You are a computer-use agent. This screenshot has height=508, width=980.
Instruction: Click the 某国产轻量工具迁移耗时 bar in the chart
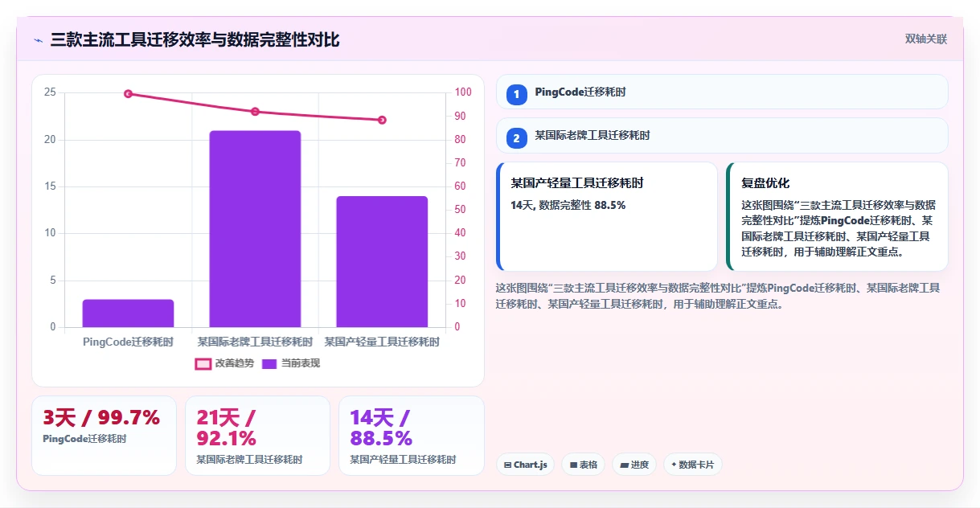[382, 262]
